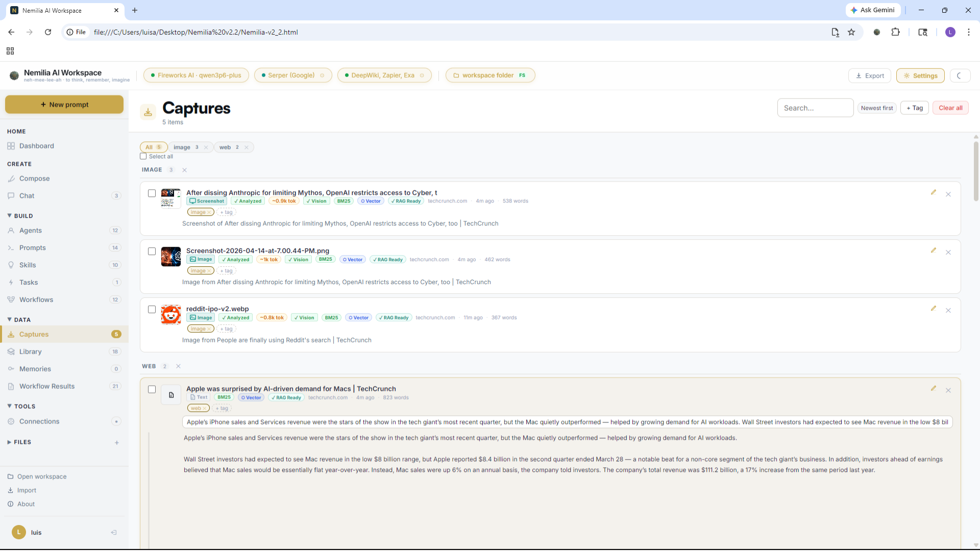Delete reddit-ipo-v2.webp capture
Image resolution: width=980 pixels, height=551 pixels.
coord(948,311)
